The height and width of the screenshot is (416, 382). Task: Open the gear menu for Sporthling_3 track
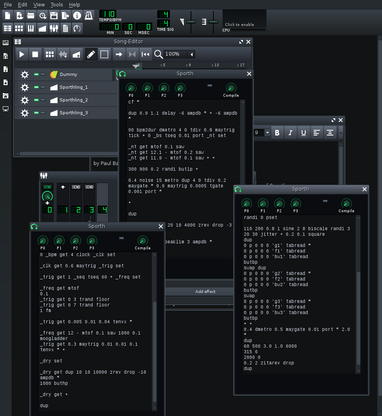pyautogui.click(x=25, y=113)
